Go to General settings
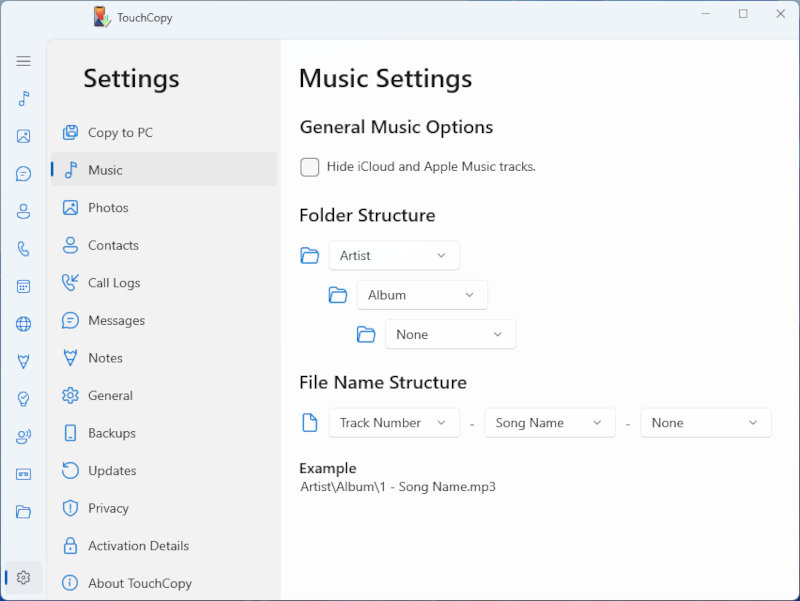The width and height of the screenshot is (800, 601). [x=164, y=395]
